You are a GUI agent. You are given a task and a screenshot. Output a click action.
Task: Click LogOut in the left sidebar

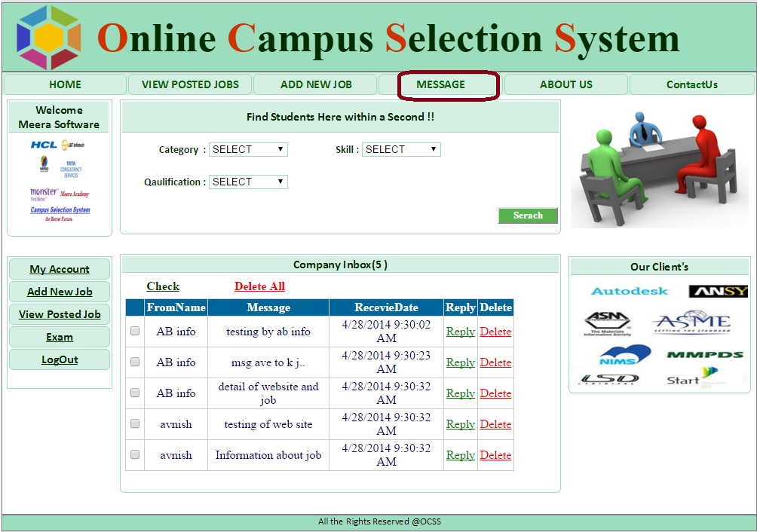[60, 359]
